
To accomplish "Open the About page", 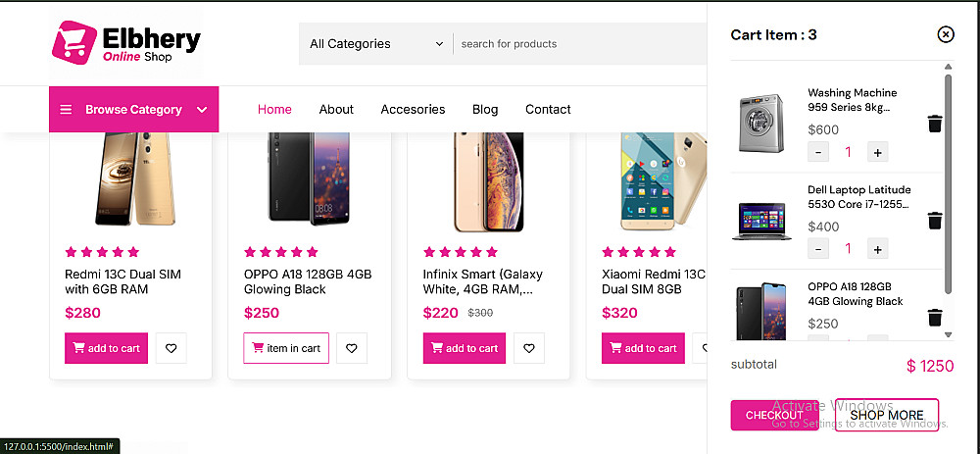I will [336, 110].
